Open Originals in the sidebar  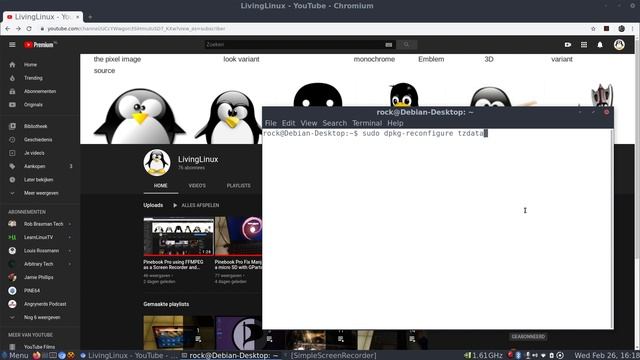(x=33, y=105)
